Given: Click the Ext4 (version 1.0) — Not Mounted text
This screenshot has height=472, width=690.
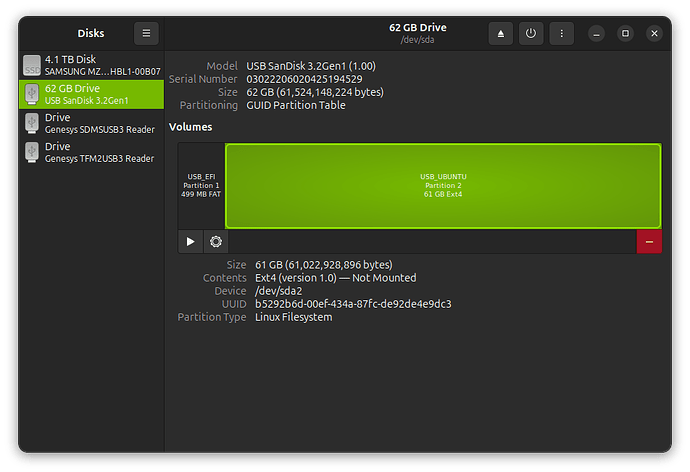Looking at the screenshot, I should [x=335, y=278].
